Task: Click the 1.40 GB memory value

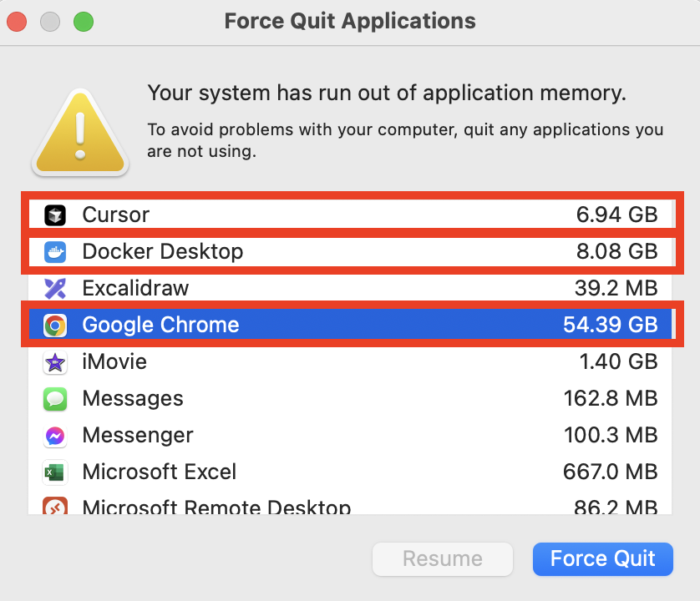Action: click(x=618, y=361)
